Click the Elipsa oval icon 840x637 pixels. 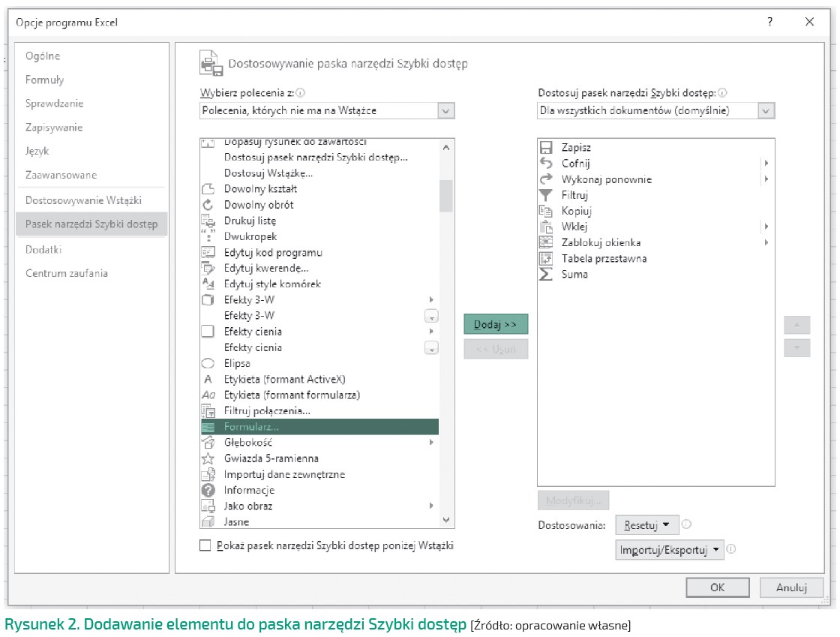click(208, 363)
